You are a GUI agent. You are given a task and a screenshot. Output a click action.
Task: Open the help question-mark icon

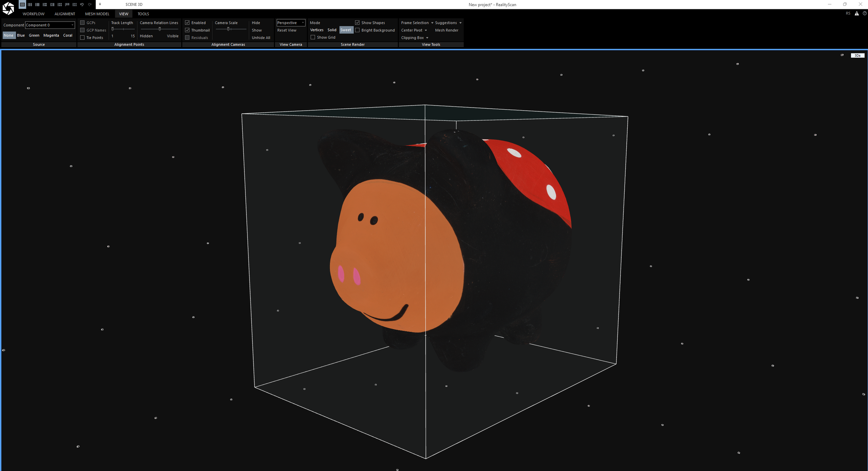865,14
